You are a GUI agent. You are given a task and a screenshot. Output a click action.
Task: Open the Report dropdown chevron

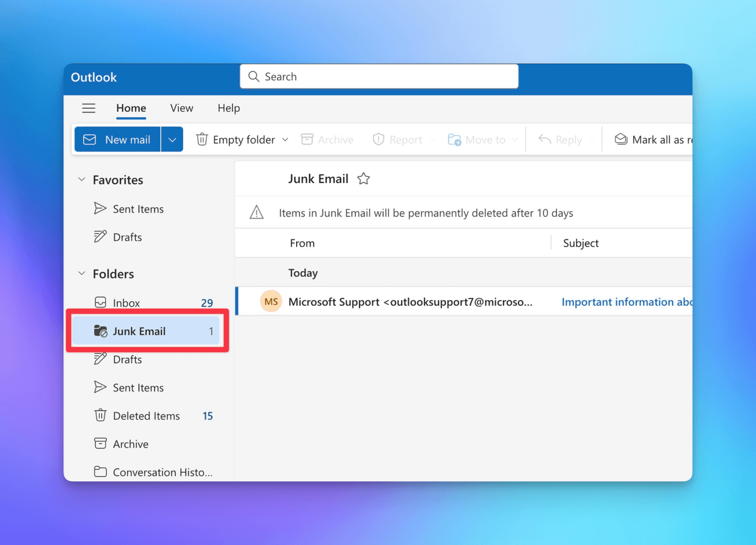click(x=432, y=140)
